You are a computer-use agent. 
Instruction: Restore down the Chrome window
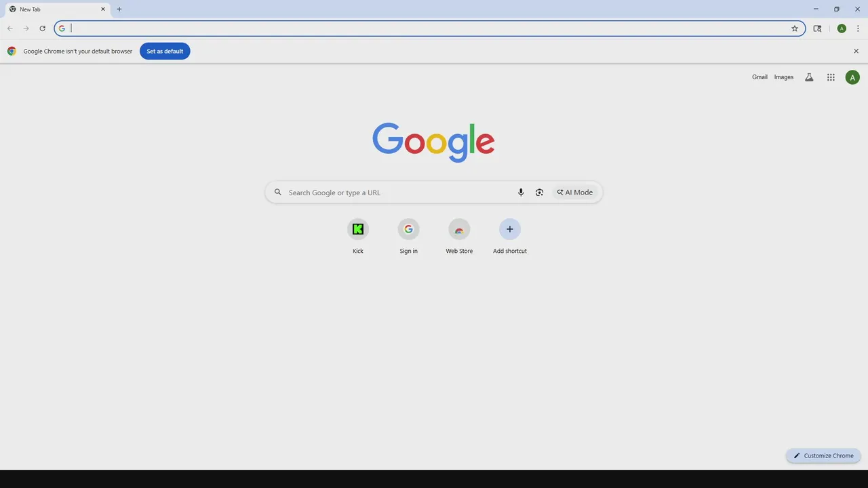[x=837, y=9]
